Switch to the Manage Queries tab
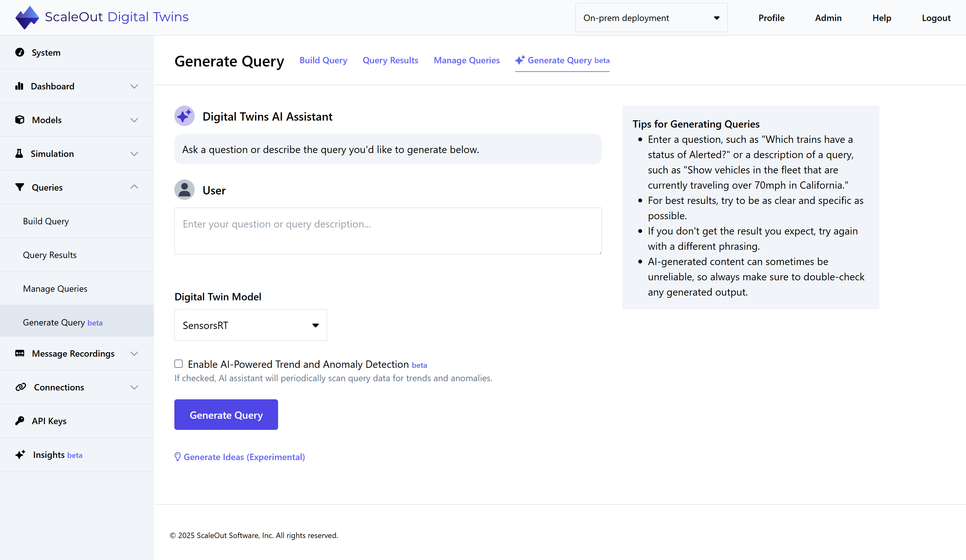This screenshot has height=560, width=966. 466,60
